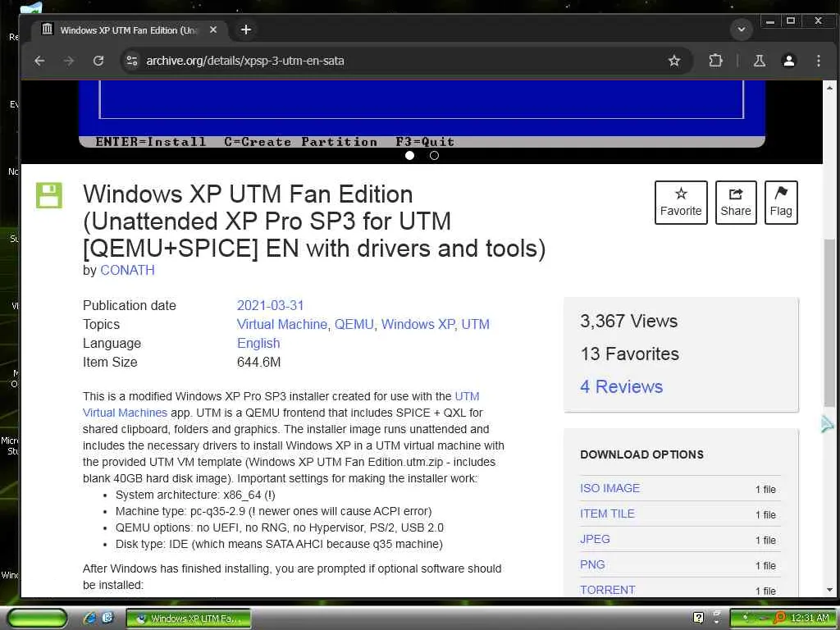Click the 13 Favorites text
The image size is (840, 630).
(630, 354)
